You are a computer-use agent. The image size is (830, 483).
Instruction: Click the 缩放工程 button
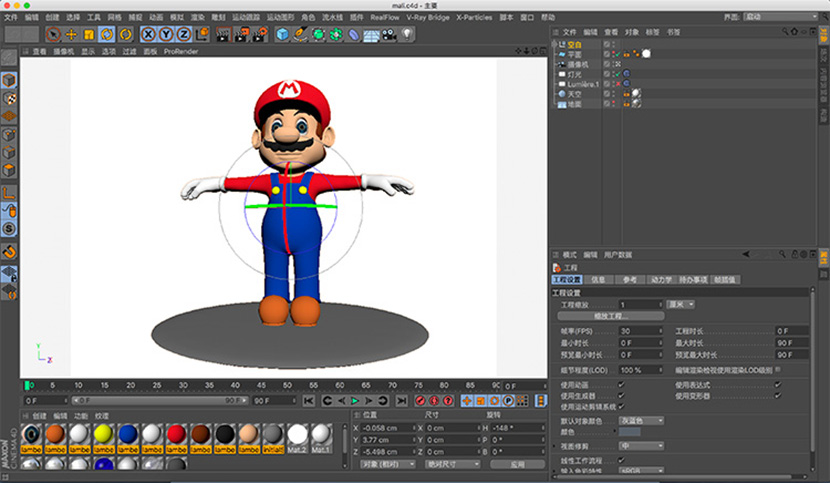pyautogui.click(x=611, y=316)
